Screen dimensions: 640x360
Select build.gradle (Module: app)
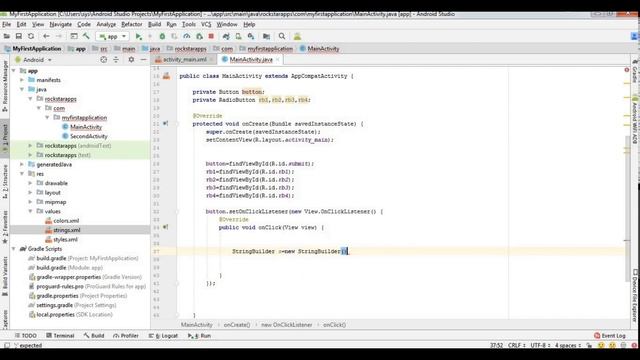pos(69,268)
